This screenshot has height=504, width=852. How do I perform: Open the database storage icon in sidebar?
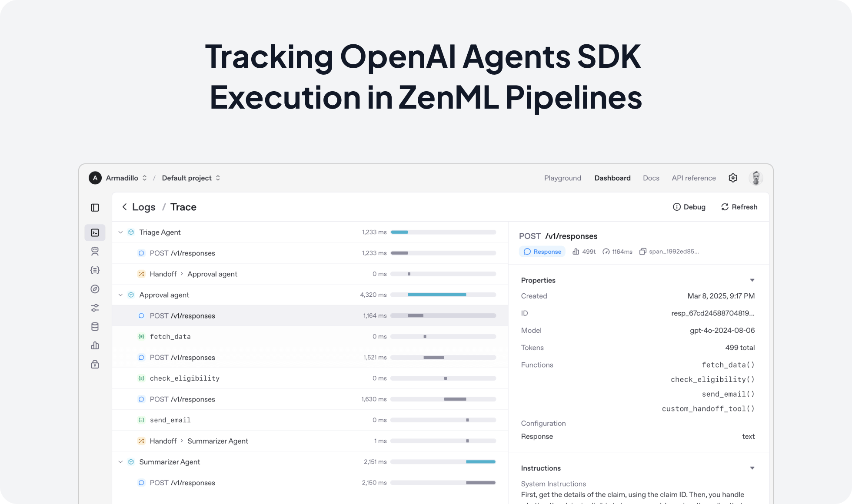95,326
